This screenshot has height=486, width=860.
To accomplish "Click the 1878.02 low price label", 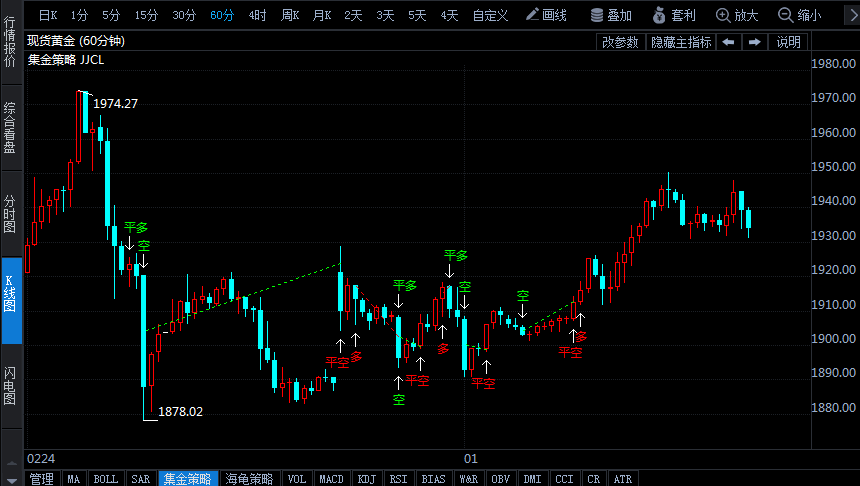I will pos(180,411).
